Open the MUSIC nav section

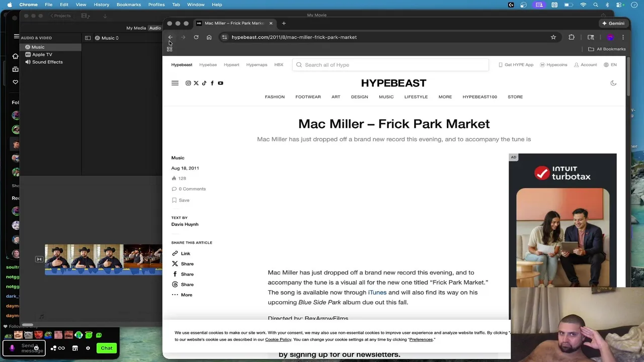tap(386, 97)
